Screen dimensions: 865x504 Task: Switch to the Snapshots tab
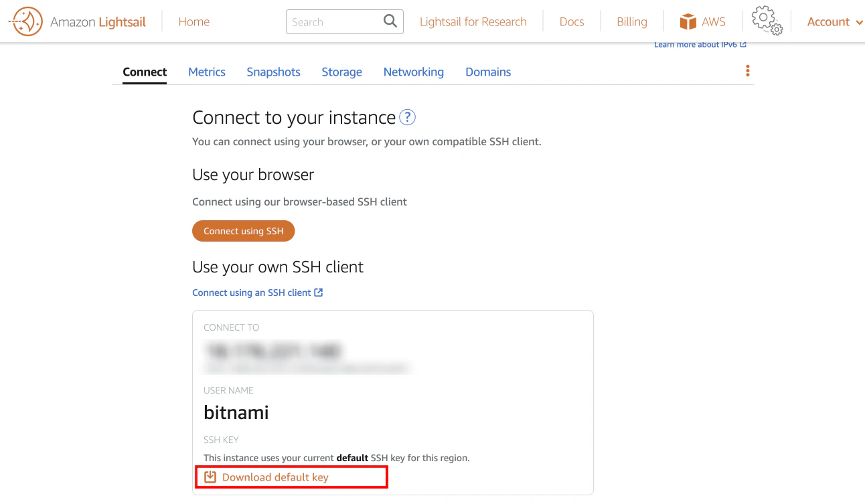(273, 72)
